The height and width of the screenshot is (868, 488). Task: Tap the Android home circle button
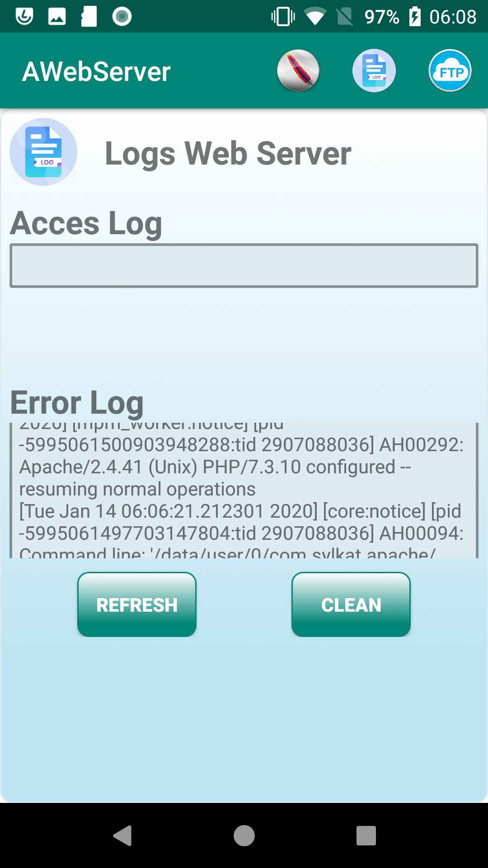coord(244,835)
